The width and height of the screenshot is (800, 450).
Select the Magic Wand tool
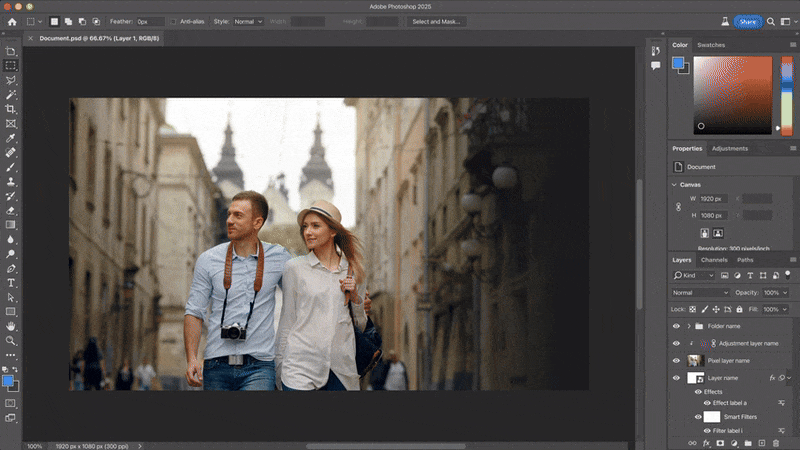point(11,93)
